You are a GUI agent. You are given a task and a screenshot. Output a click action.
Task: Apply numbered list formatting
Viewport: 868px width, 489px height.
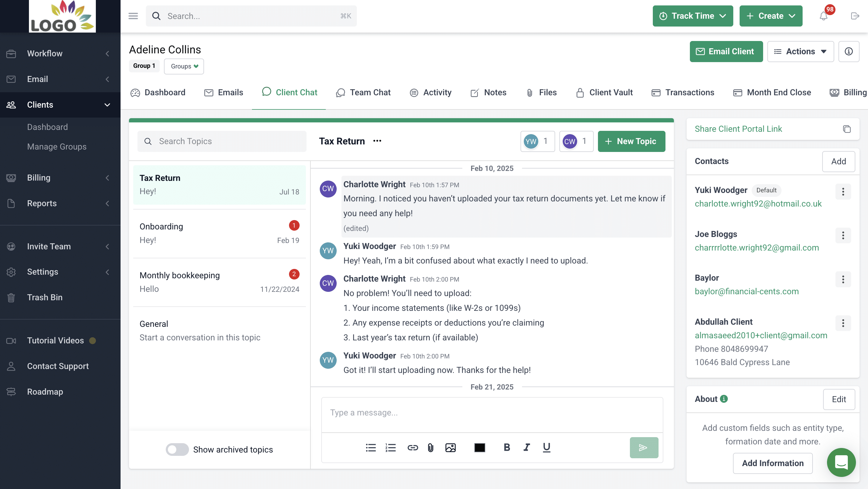[391, 448]
